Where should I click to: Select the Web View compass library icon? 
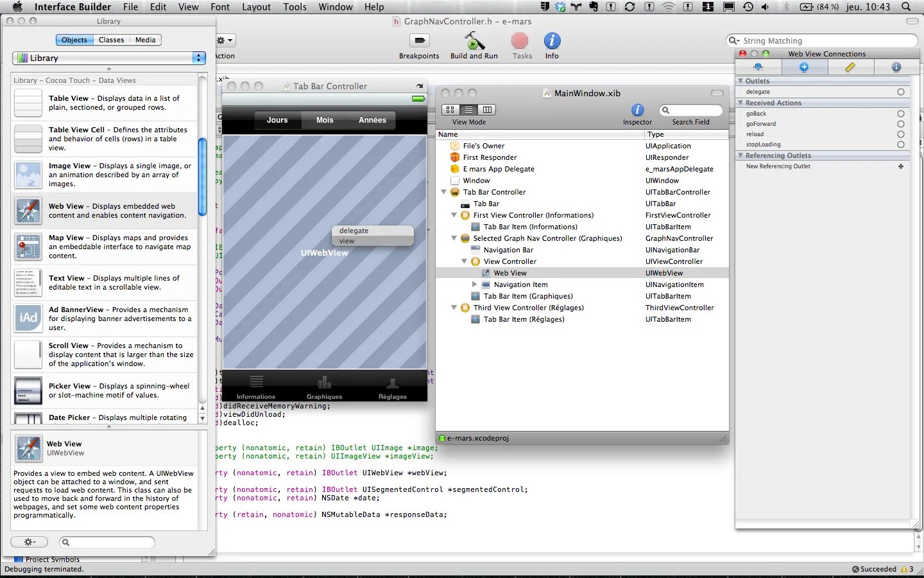(x=28, y=211)
